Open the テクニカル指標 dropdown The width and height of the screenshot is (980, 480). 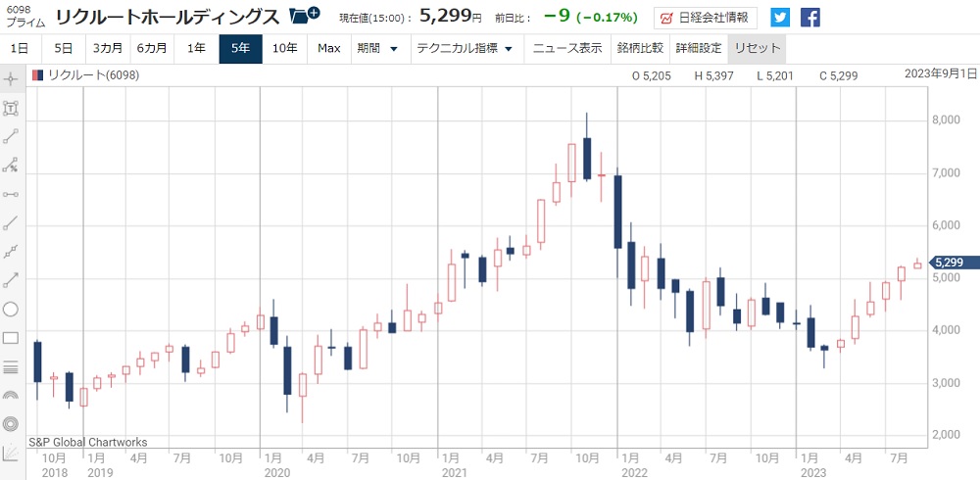(x=465, y=48)
